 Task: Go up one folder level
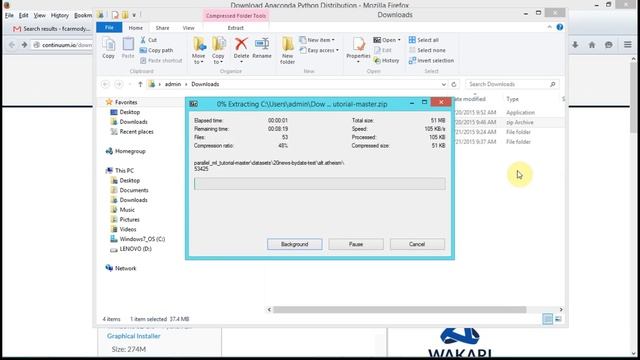point(140,84)
